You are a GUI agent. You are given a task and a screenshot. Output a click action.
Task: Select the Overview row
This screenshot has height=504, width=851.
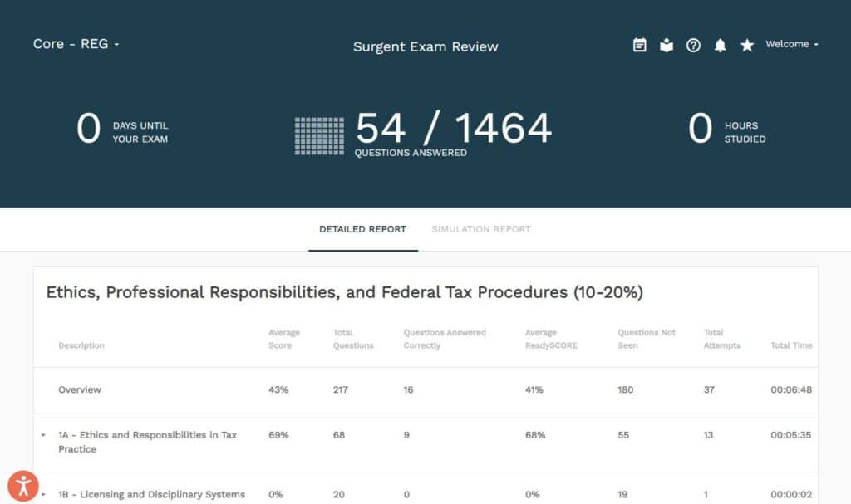pos(80,389)
